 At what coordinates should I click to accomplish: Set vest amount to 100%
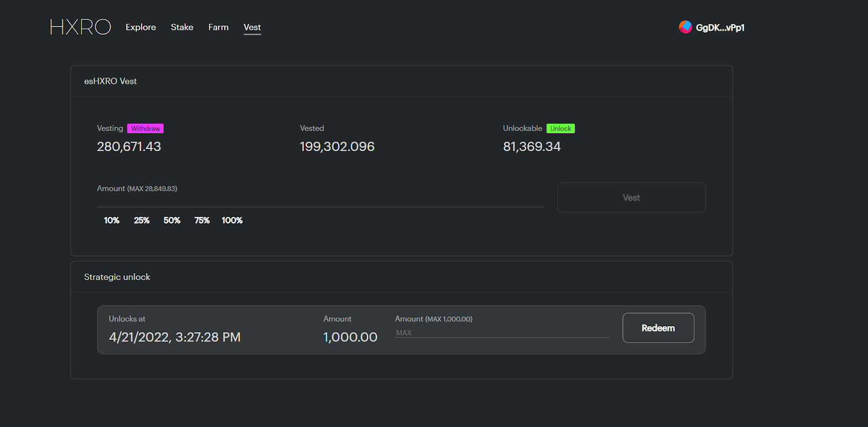pos(232,221)
